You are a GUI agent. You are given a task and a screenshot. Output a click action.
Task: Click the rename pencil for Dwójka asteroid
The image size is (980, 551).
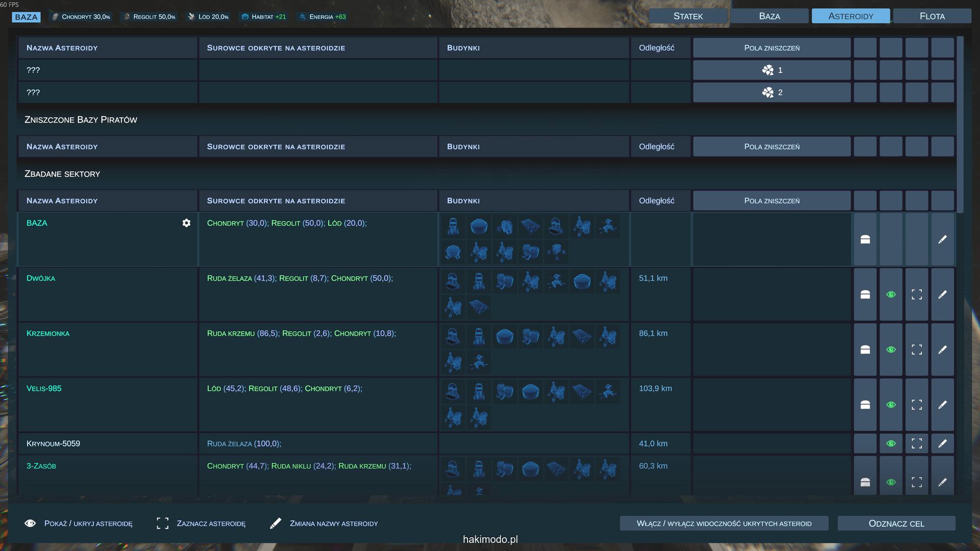point(942,294)
